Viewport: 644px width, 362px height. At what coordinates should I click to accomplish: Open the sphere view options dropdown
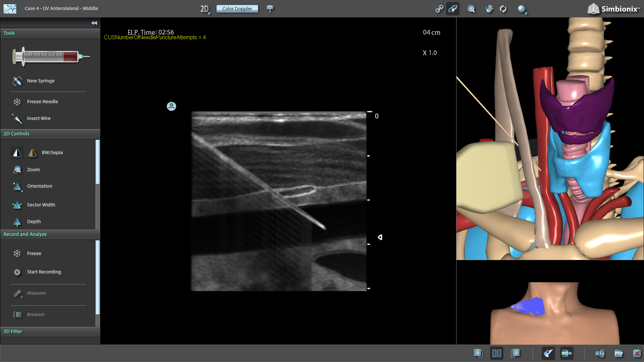[522, 9]
